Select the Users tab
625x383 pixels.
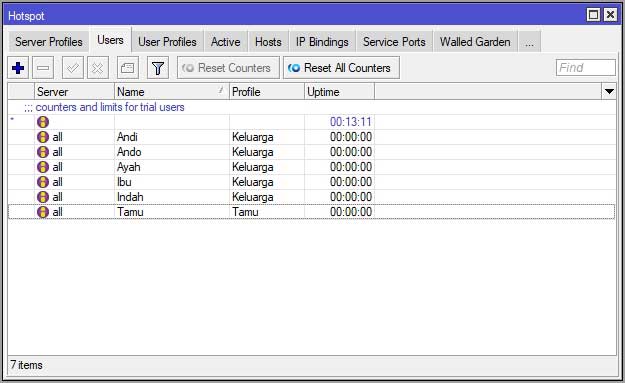click(x=110, y=40)
